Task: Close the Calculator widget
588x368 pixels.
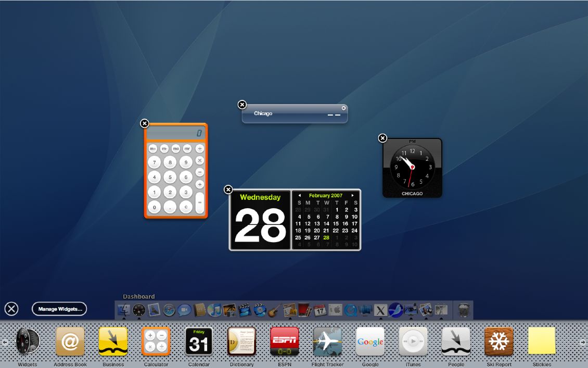Action: click(144, 123)
